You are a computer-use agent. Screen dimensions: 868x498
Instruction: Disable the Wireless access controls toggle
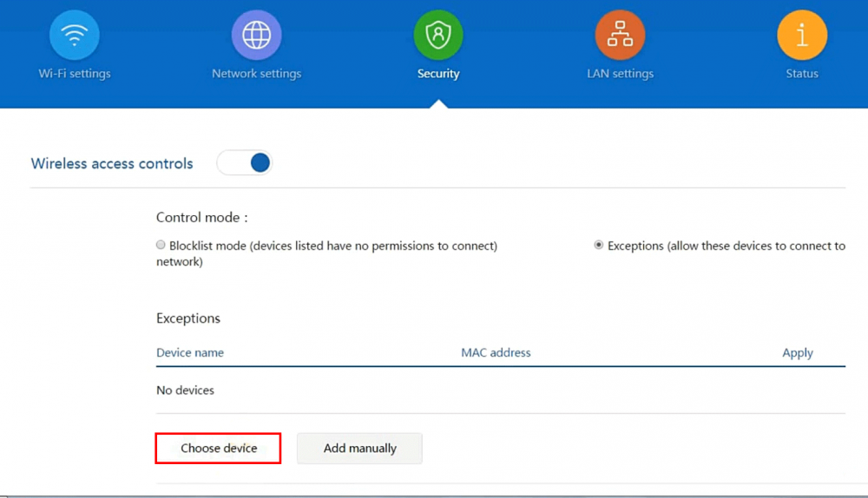tap(245, 162)
